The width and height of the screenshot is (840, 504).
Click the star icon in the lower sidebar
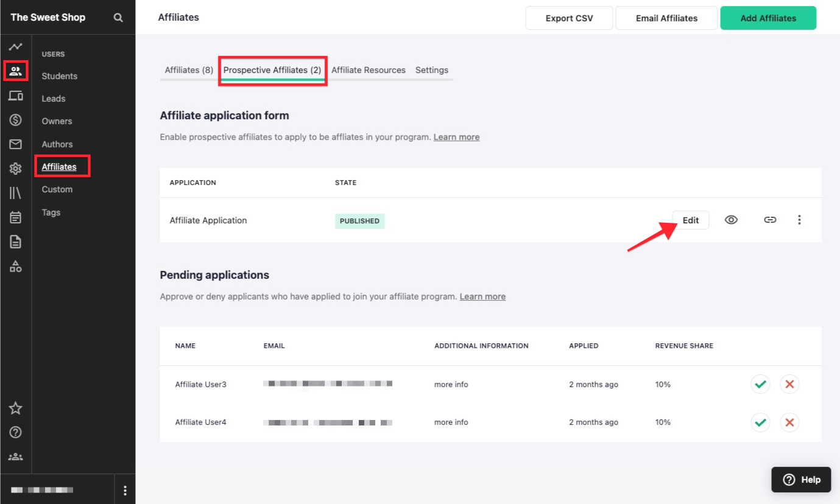point(16,408)
